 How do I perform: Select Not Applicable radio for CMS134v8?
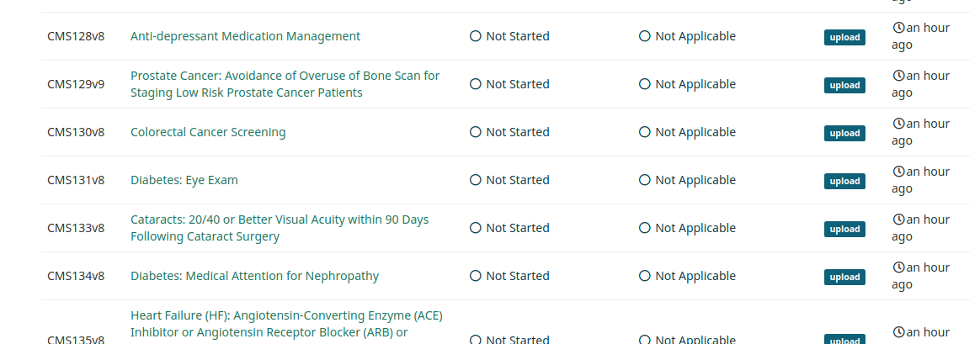[644, 276]
